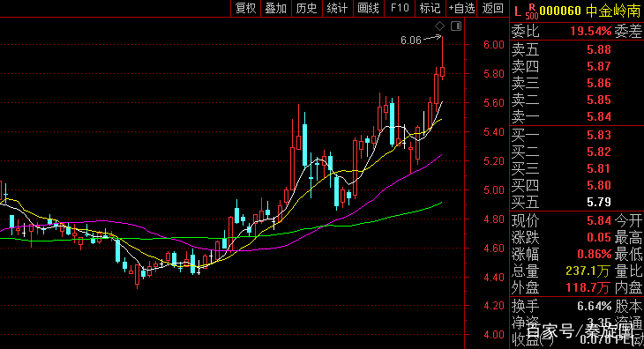Click the 6.06 high price marker
This screenshot has width=644, height=349.
[x=411, y=41]
